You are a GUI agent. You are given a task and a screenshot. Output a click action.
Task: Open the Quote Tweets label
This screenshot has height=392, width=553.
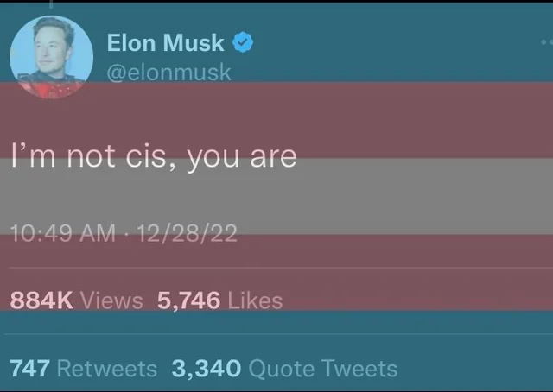322,369
